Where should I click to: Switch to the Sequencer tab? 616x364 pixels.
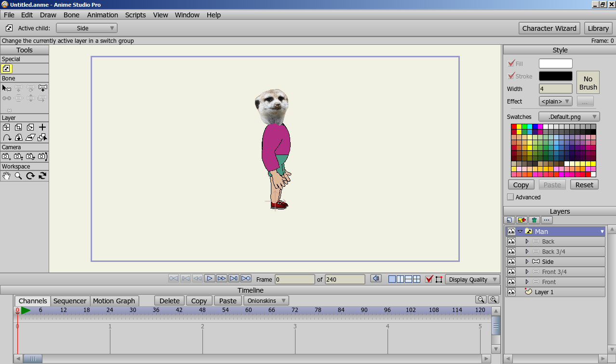tap(70, 301)
